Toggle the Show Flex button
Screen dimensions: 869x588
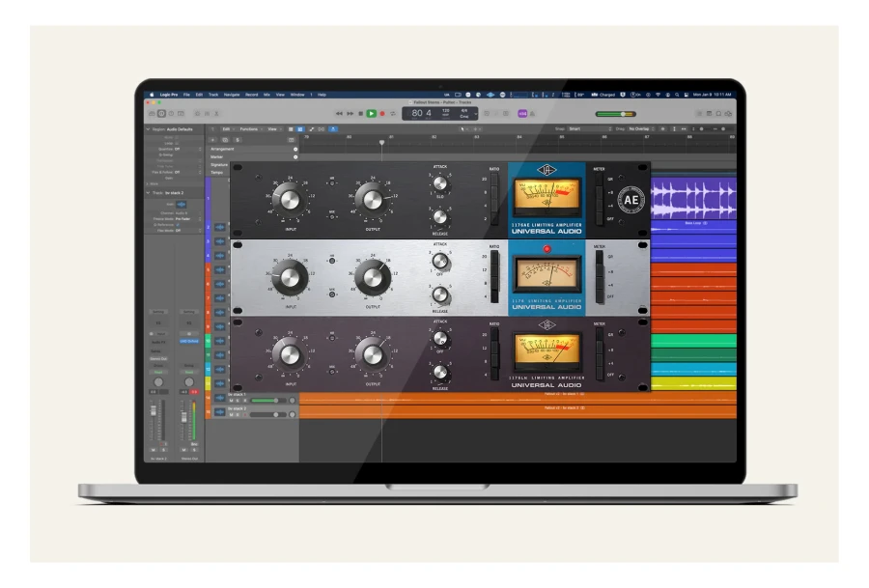point(322,129)
